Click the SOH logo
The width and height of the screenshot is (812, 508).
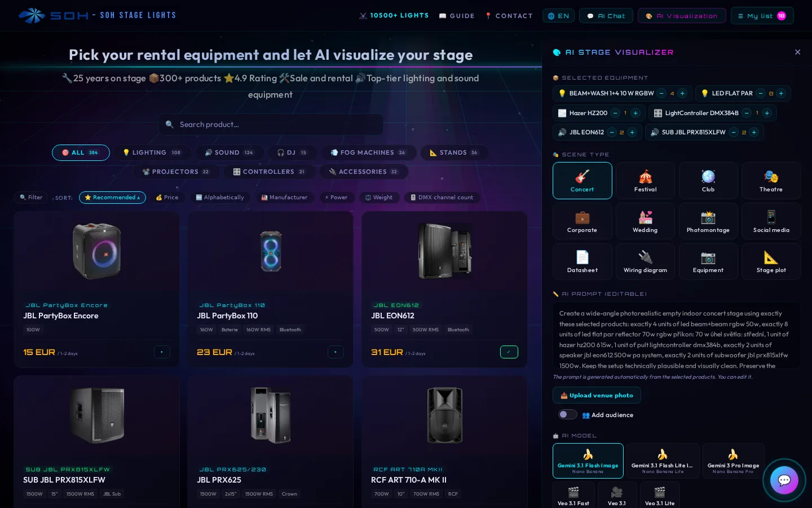(54, 15)
